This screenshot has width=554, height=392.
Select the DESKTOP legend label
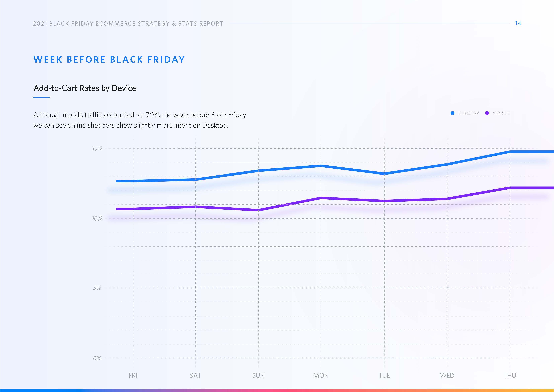click(x=468, y=113)
